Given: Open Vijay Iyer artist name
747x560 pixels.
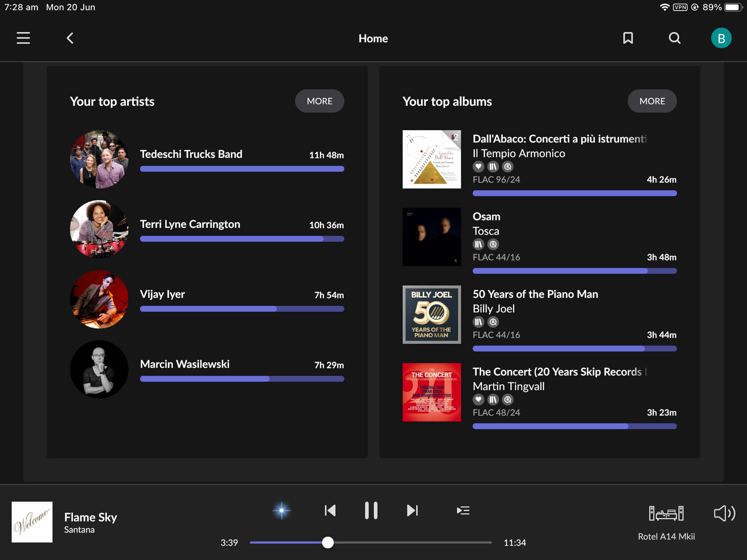Looking at the screenshot, I should (x=162, y=294).
